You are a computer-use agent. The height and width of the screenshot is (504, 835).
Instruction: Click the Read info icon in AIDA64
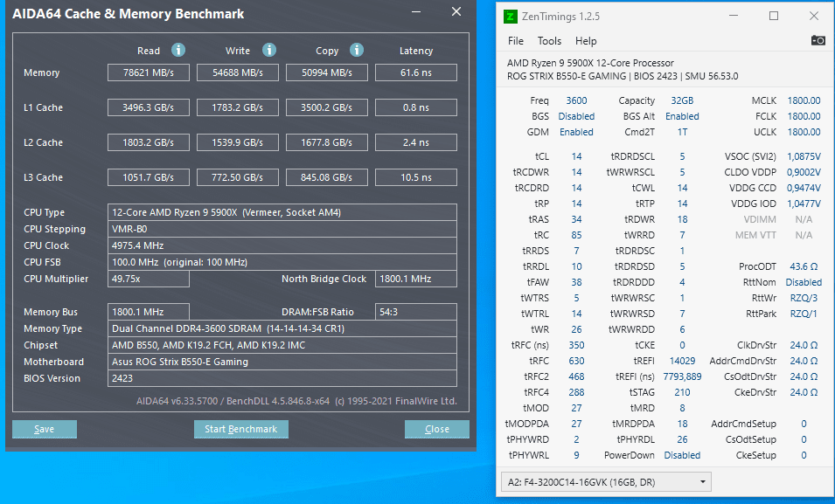click(178, 50)
